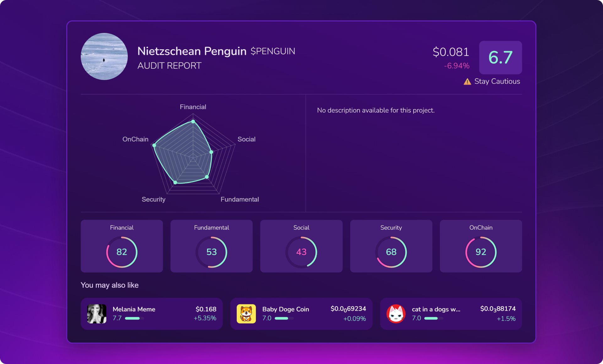Select the Social score ring showing 43

tap(301, 252)
